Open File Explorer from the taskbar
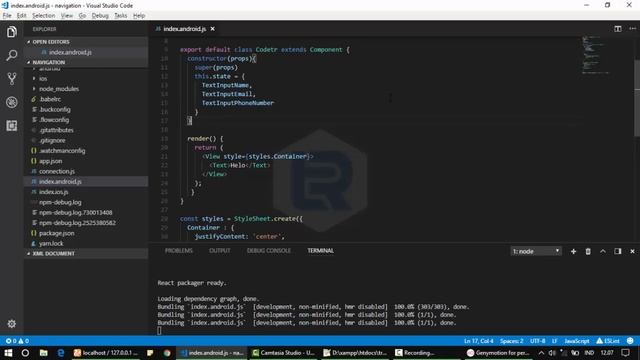The image size is (640, 360). pos(43,353)
